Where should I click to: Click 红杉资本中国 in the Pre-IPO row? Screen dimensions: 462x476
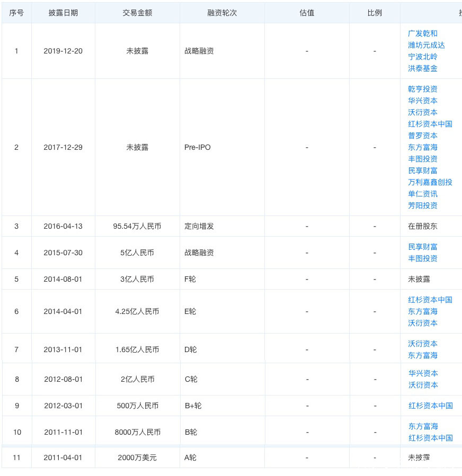[430, 124]
